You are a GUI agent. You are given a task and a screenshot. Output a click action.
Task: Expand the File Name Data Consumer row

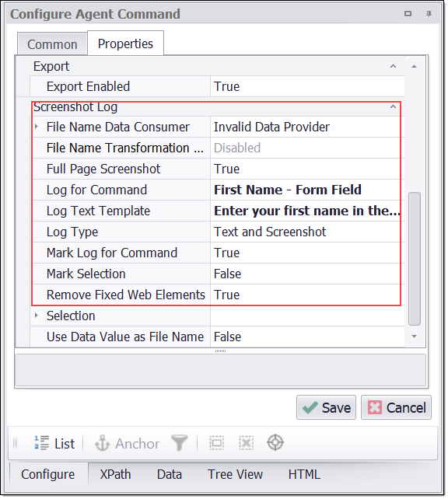37,127
